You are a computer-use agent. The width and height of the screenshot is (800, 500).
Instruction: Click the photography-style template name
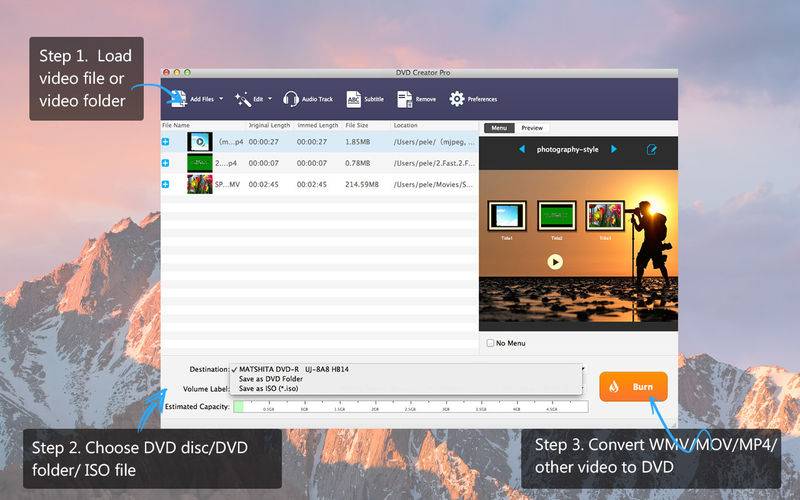(567, 149)
